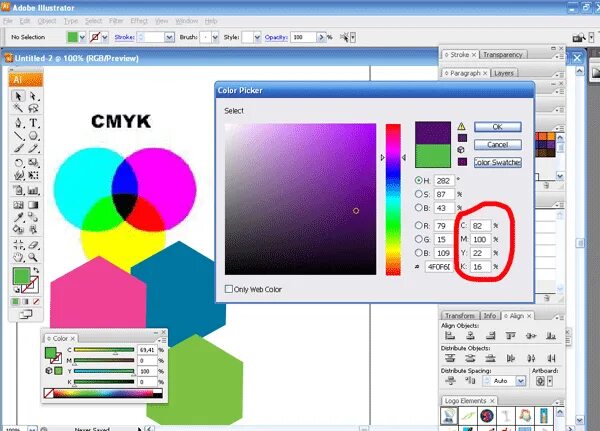Viewport: 600px width, 431px height.
Task: Open the Stroke weight dropdown
Action: (170, 37)
